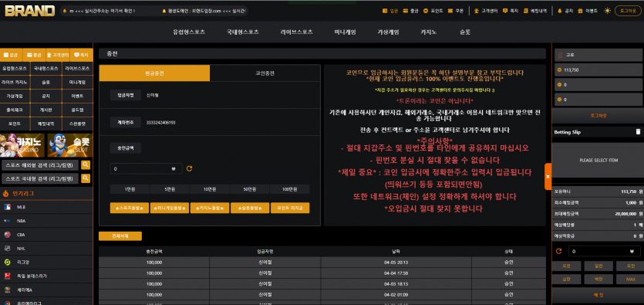Click the 10만원 quick amount button
This screenshot has height=305, width=644.
point(210,189)
